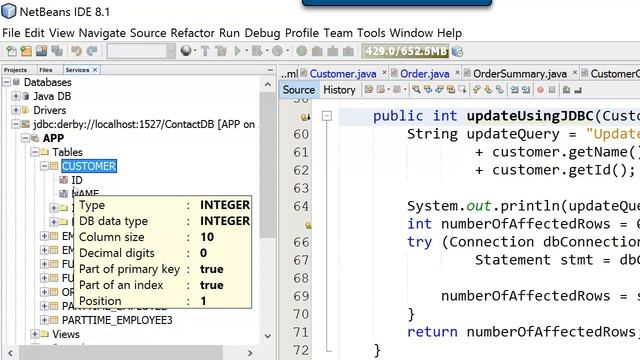640x360 pixels.
Task: Click the Open Project toolbar icon
Action: point(41,51)
